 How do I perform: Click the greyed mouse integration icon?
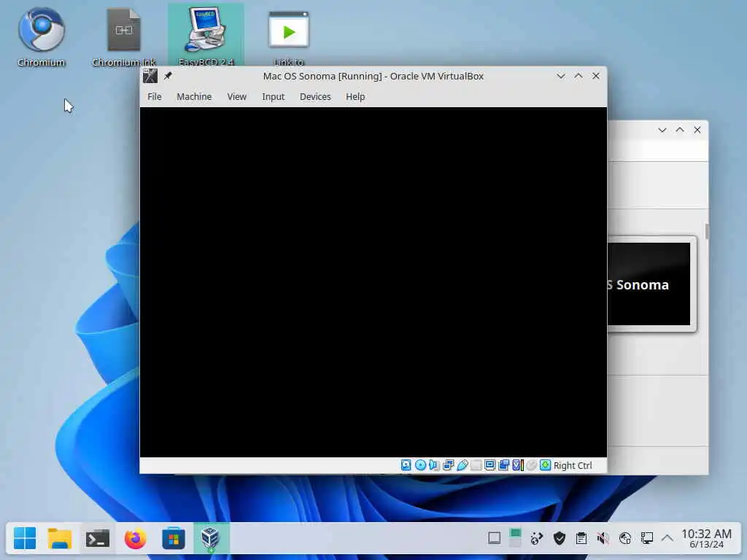pos(531,465)
